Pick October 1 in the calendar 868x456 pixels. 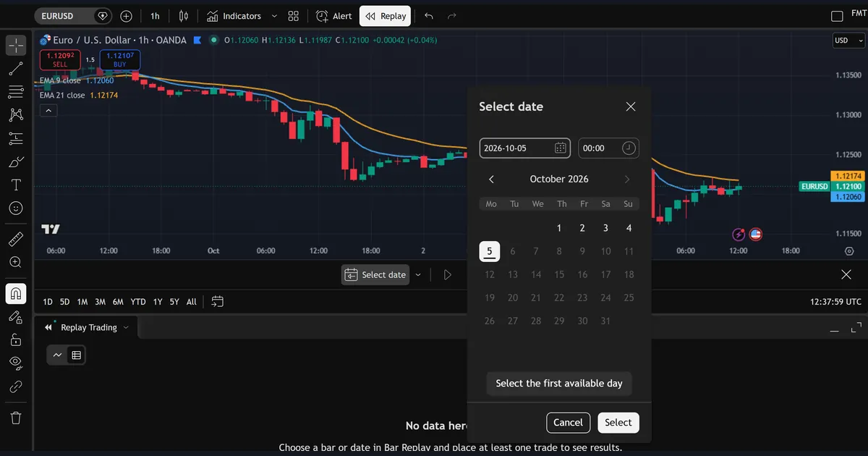(x=559, y=228)
